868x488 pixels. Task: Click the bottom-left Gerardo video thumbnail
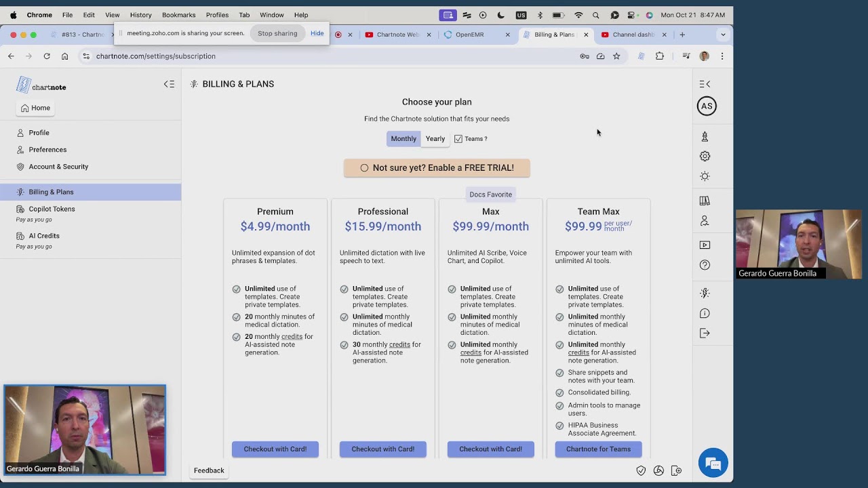[x=85, y=430]
